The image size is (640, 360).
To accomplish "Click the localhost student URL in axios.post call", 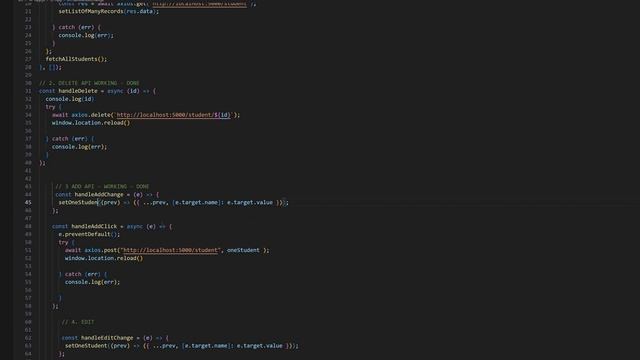I will coord(170,250).
